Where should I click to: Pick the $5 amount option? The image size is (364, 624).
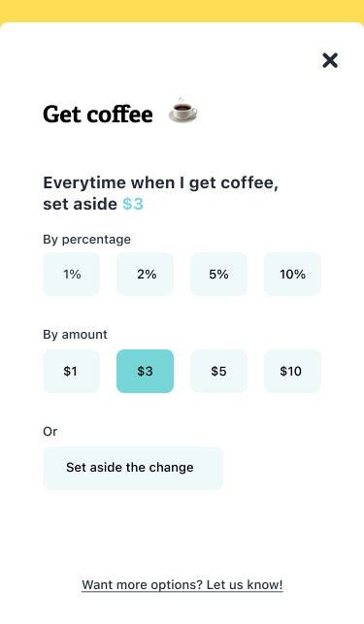(x=218, y=372)
